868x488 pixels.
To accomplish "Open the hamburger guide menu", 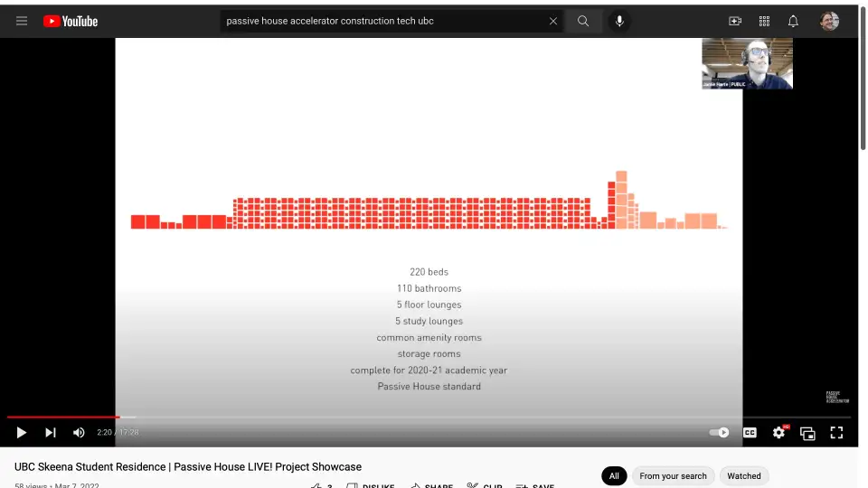I will click(22, 21).
